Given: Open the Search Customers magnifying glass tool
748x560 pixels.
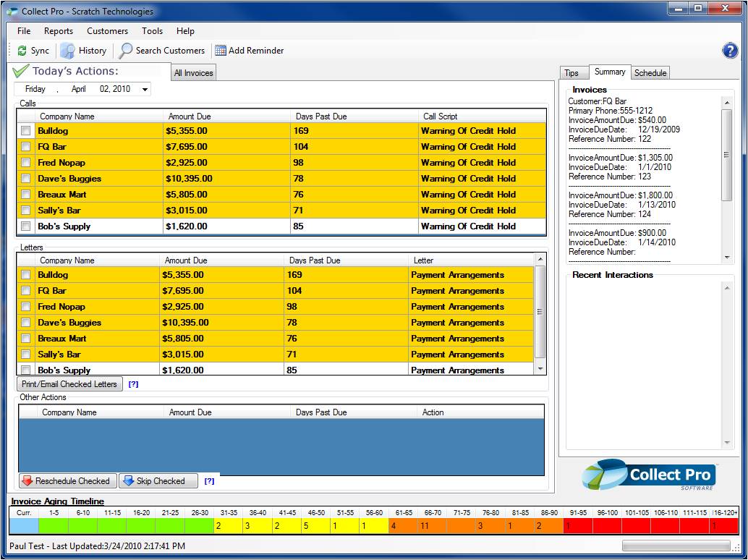Looking at the screenshot, I should point(126,51).
